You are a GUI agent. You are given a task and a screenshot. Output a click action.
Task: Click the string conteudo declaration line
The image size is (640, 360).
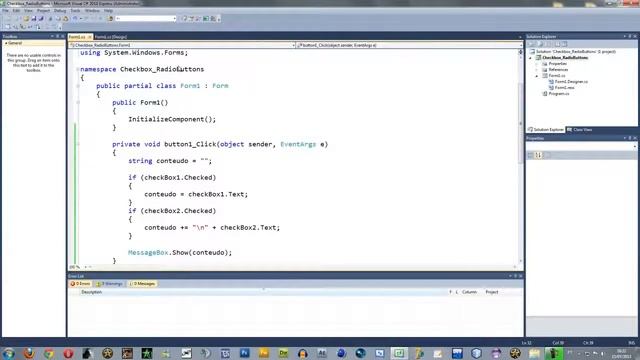point(170,161)
